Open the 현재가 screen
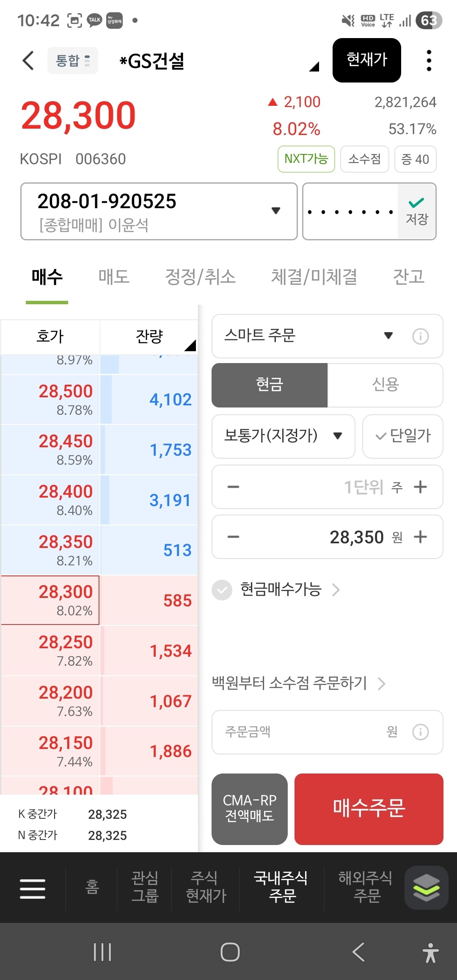 [x=367, y=60]
